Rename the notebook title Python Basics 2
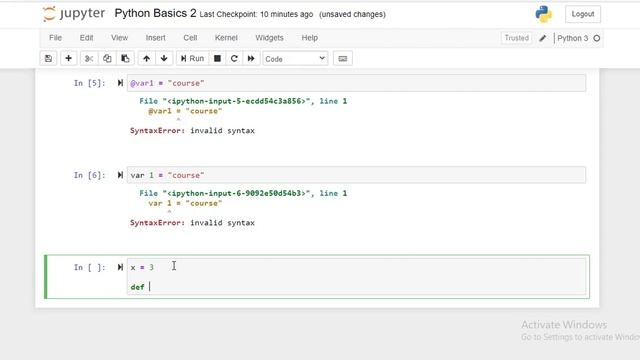 (155, 13)
